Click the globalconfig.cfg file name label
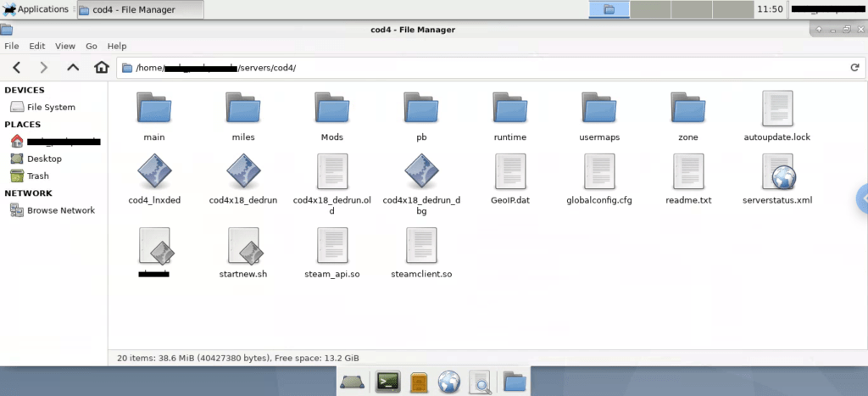Viewport: 868px width, 396px height. click(x=599, y=200)
